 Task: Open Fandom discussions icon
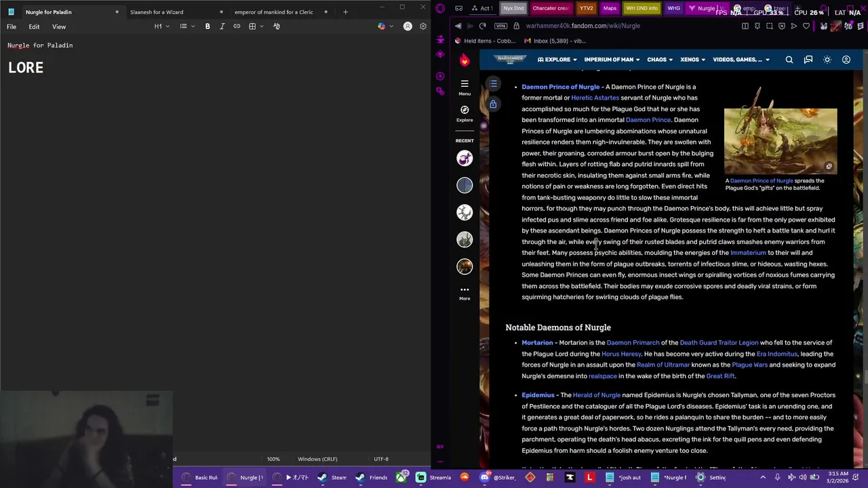coord(808,60)
